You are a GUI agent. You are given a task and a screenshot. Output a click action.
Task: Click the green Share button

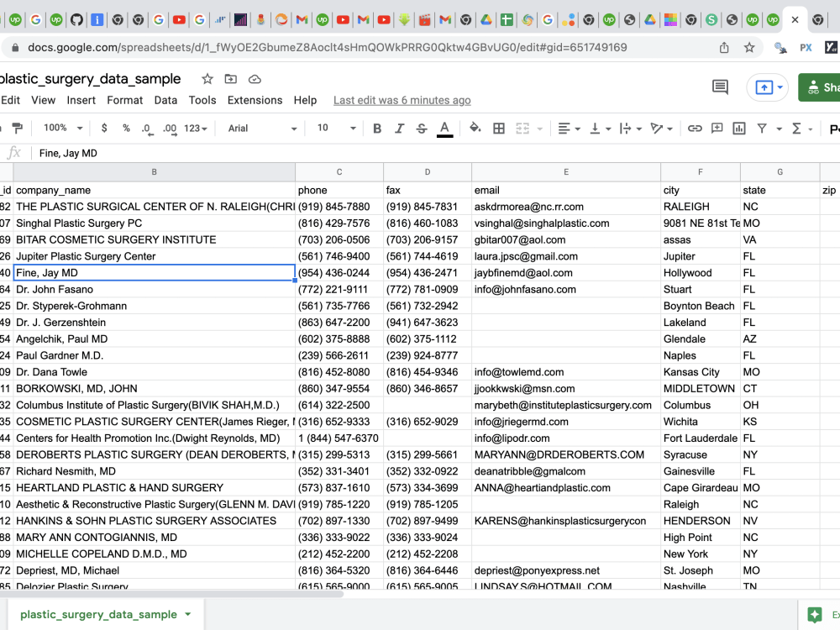(819, 87)
